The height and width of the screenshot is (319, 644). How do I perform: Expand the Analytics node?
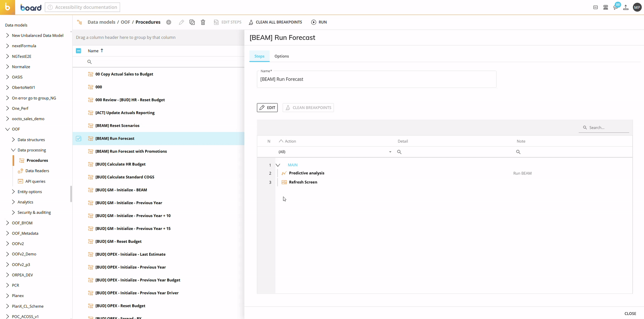point(13,202)
